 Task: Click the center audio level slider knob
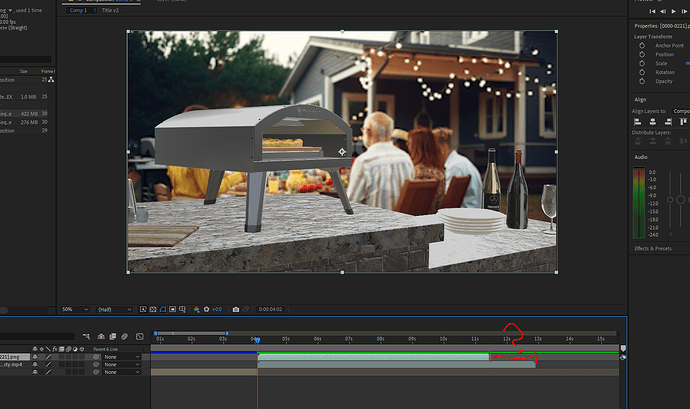pos(680,200)
